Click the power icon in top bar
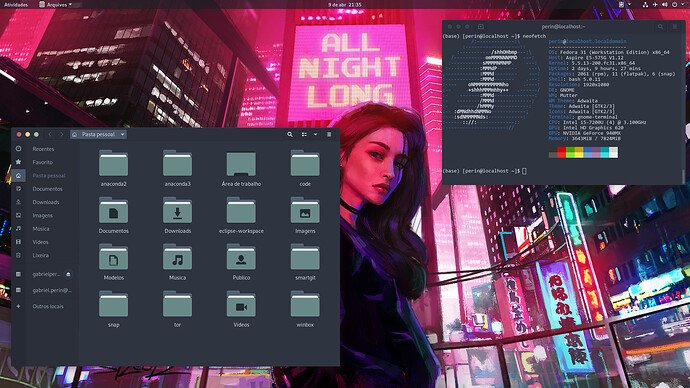 [674, 4]
